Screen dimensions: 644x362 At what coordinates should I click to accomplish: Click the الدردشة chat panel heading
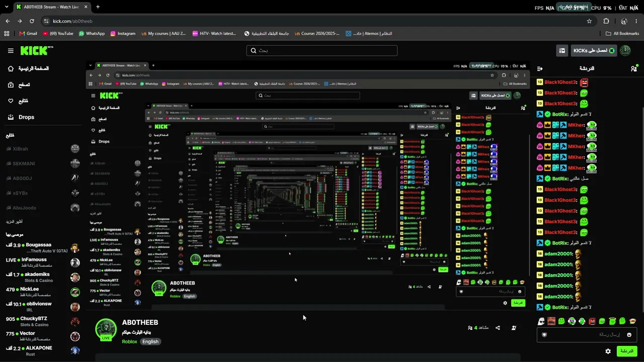(x=587, y=68)
